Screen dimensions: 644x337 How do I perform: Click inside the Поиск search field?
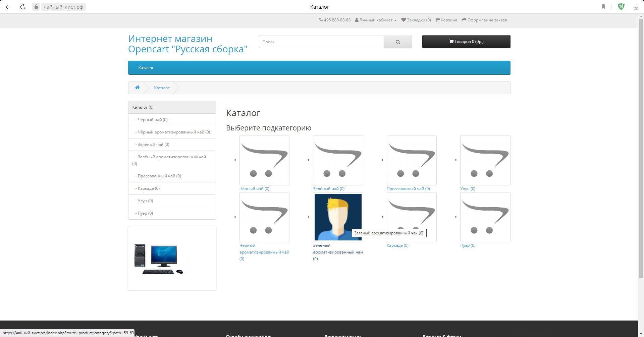[321, 42]
